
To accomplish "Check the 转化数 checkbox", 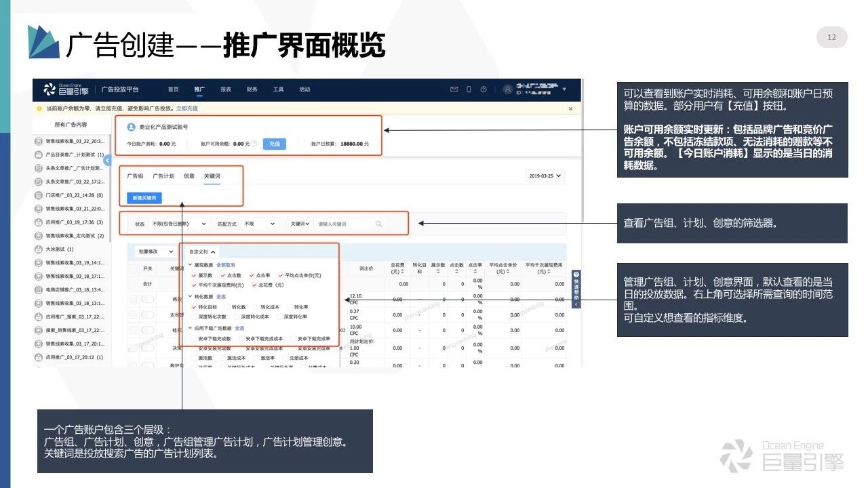I will (226, 307).
